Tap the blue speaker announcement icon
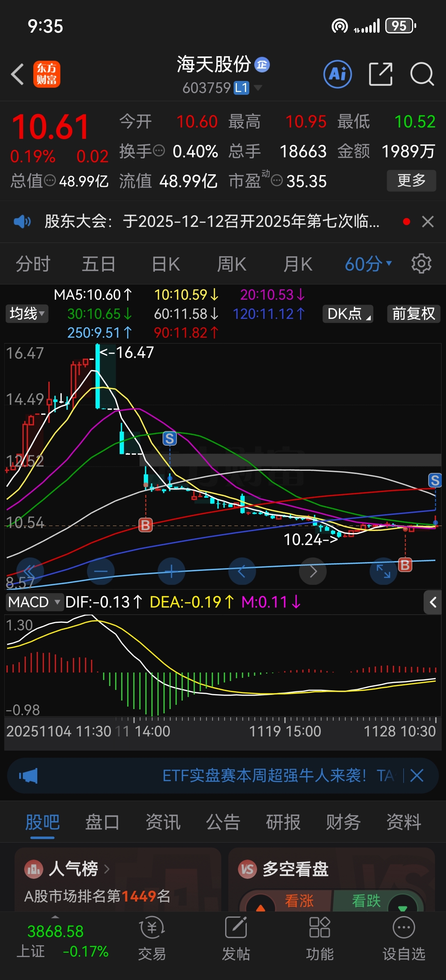The height and width of the screenshot is (980, 446). point(22,222)
